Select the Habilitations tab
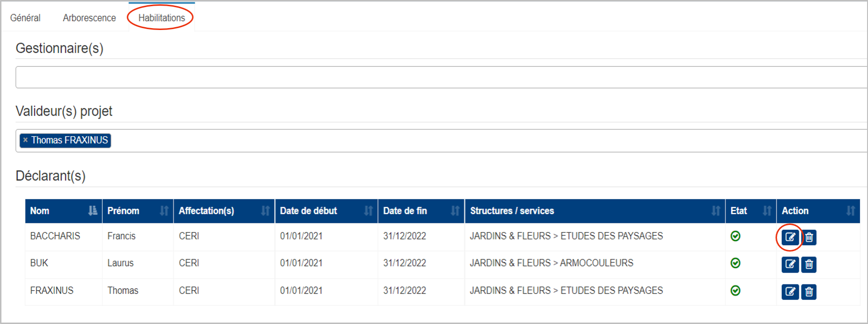868x324 pixels. click(161, 18)
